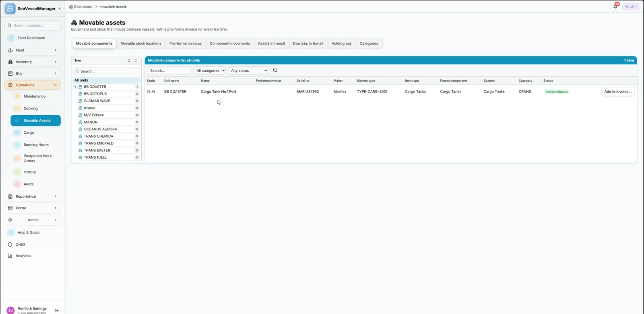Go to Maintenance in the Operations menu

coord(35,97)
